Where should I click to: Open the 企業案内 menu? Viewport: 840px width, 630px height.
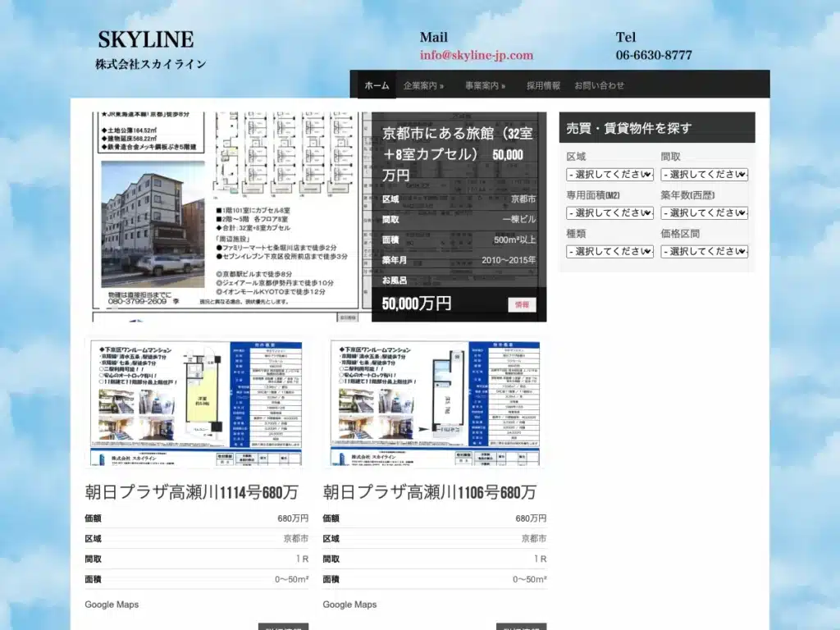coord(423,85)
